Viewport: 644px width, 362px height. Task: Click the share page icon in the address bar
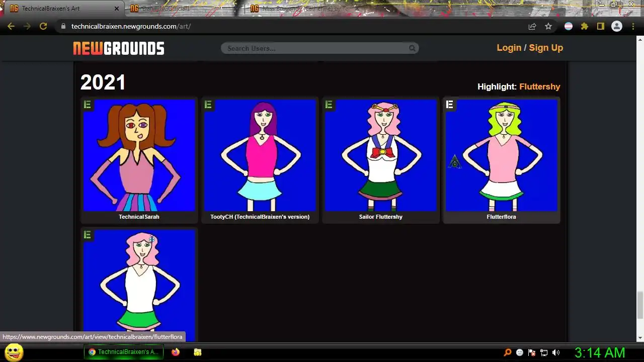532,26
